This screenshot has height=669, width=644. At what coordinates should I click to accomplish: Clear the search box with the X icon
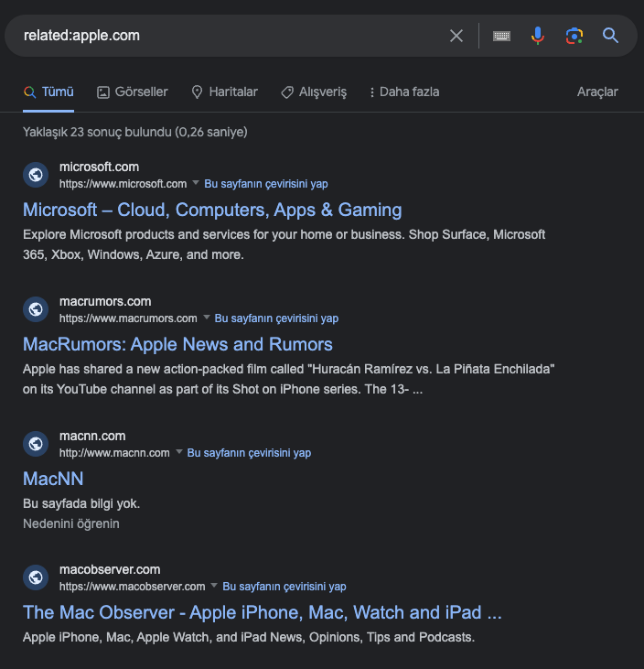tap(456, 36)
